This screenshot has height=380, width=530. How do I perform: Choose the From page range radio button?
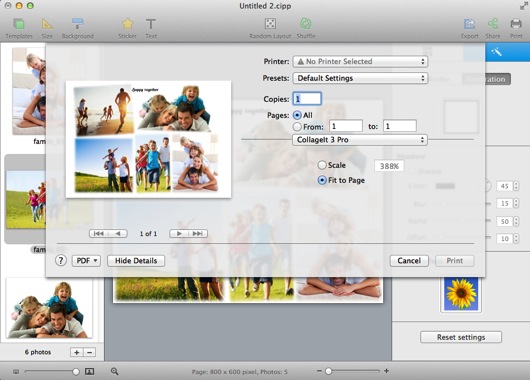[x=297, y=127]
